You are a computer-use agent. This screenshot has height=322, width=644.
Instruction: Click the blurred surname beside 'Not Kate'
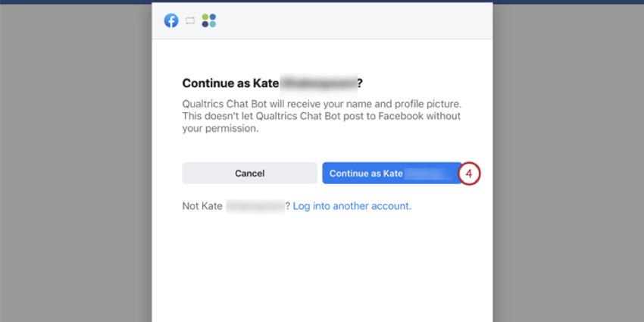pyautogui.click(x=255, y=206)
